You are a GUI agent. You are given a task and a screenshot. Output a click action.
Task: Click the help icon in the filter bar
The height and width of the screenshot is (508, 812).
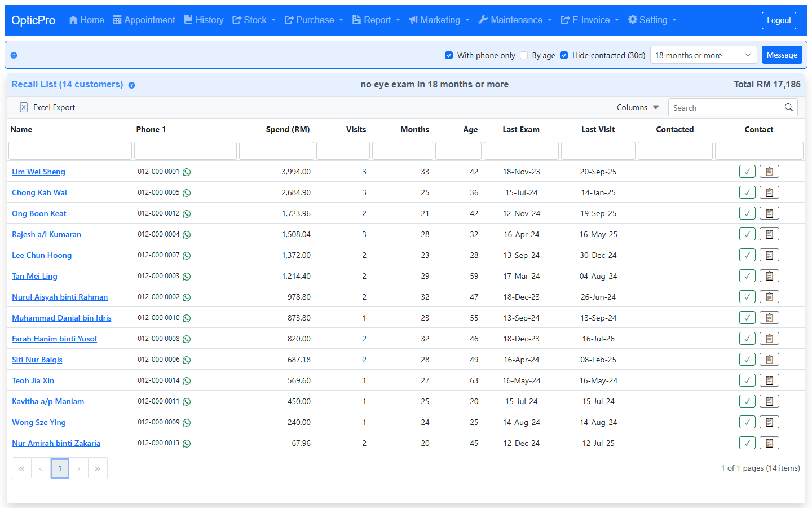click(14, 55)
